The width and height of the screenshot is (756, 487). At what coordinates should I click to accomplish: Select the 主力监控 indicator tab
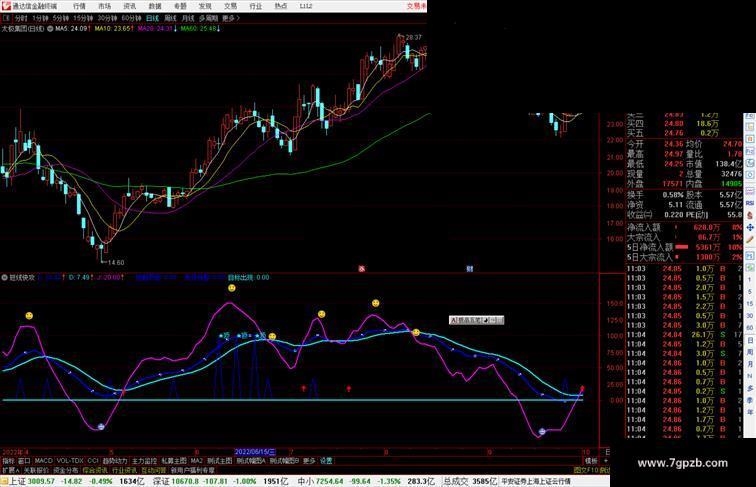(x=145, y=461)
